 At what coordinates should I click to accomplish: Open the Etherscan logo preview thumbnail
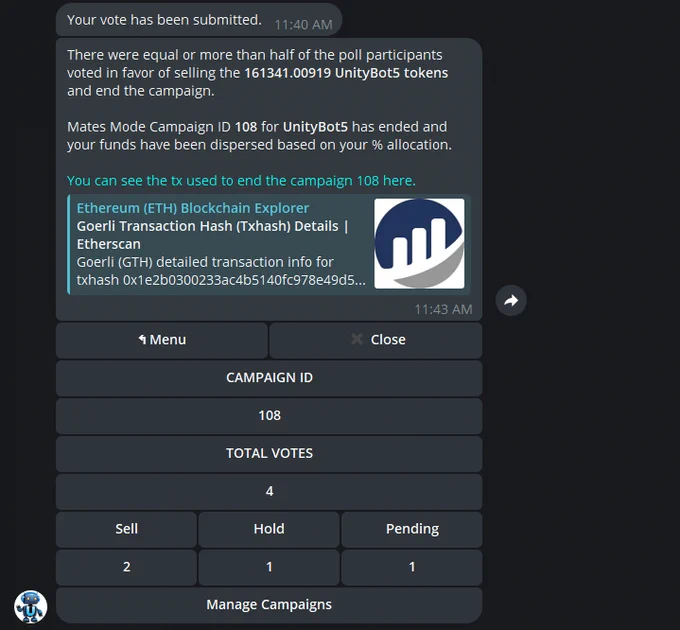(x=419, y=243)
